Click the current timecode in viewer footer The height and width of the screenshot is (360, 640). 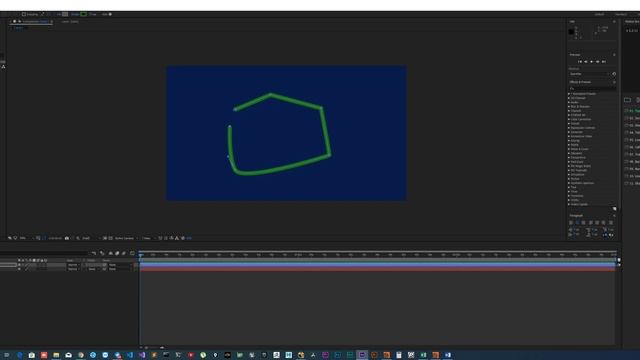[55, 238]
